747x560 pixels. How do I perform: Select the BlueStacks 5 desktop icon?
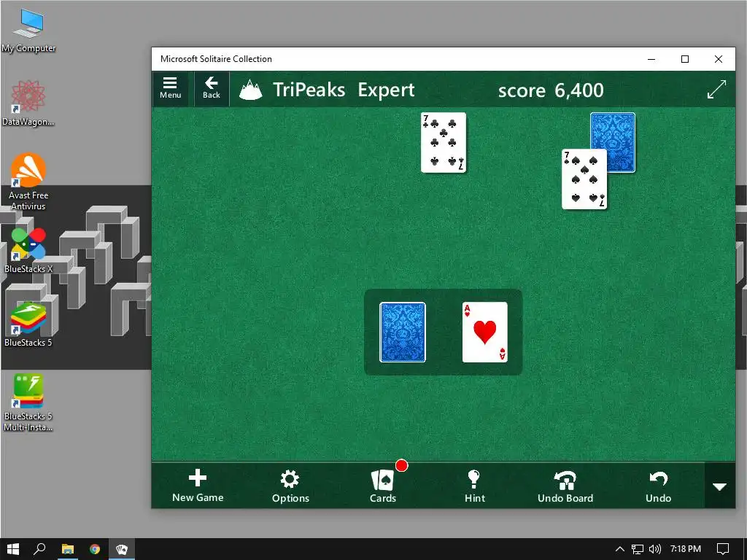click(28, 324)
